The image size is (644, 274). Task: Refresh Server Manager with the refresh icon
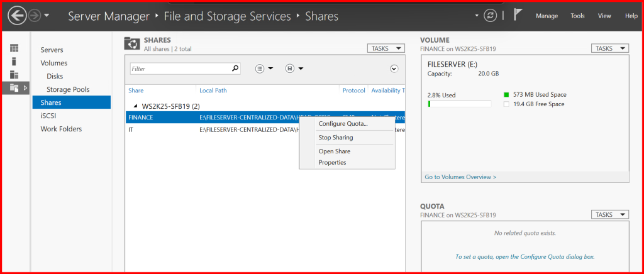490,16
